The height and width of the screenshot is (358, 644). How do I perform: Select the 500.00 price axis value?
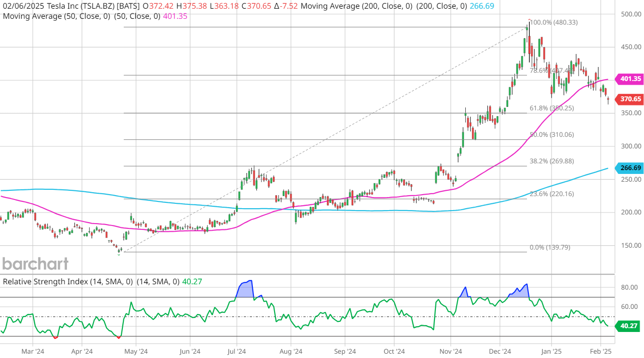click(632, 14)
